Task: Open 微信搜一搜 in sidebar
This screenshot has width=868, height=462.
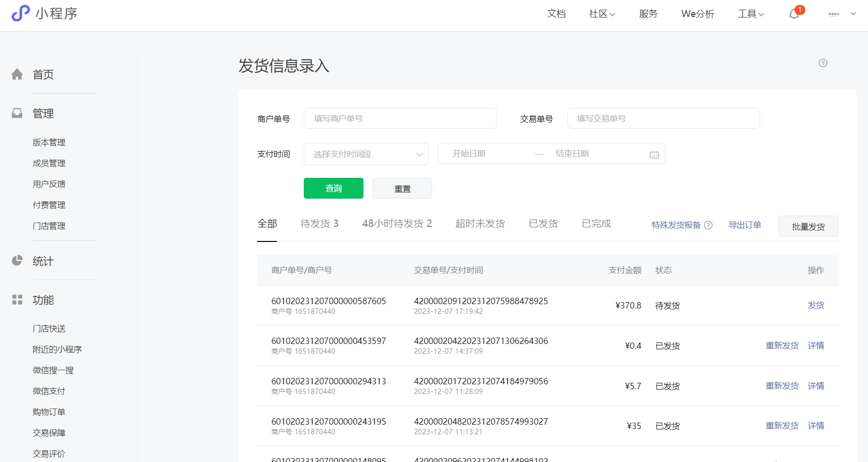Action: pos(53,370)
